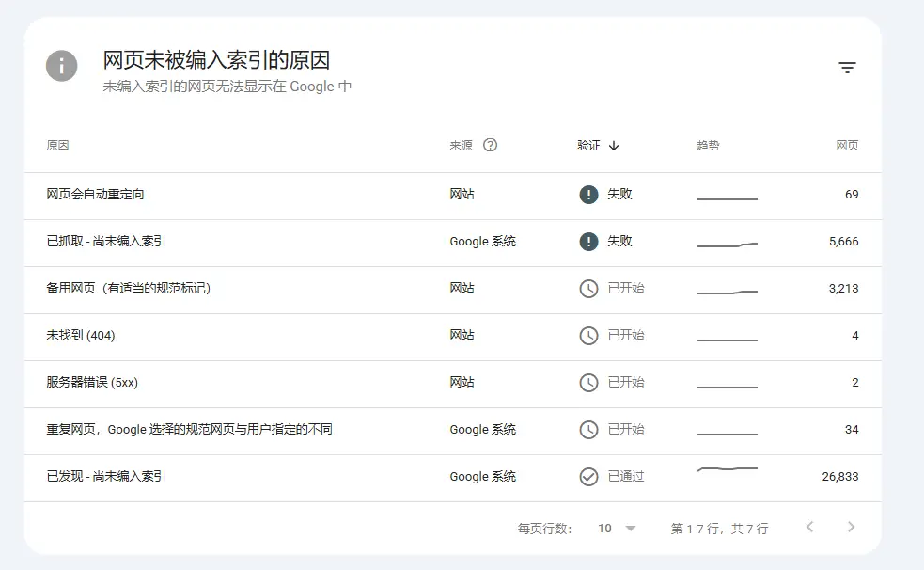Click the passed checkmark icon in 已发现 row
924x570 pixels.
[x=588, y=476]
